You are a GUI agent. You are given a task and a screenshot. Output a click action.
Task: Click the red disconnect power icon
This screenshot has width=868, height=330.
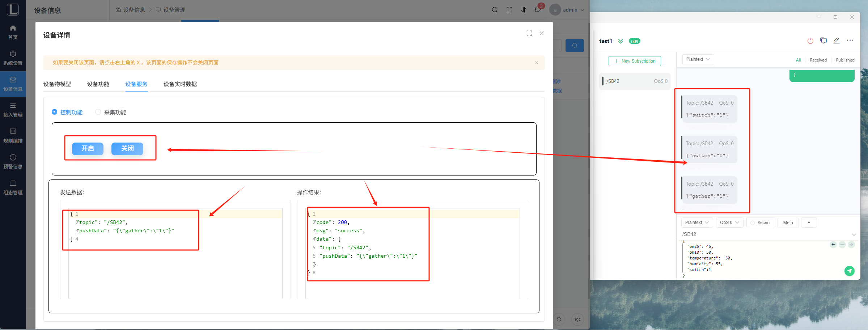tap(810, 41)
